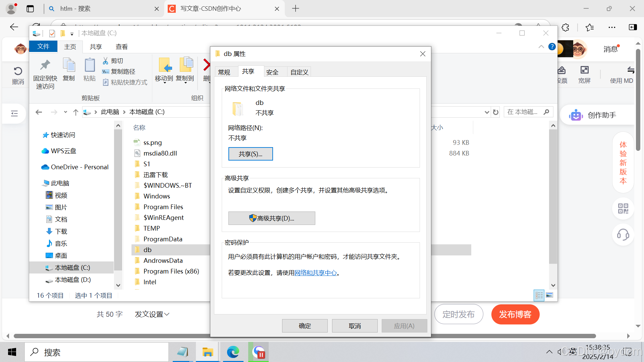Open File Explorer from the taskbar
This screenshot has width=644, height=362.
pyautogui.click(x=208, y=352)
